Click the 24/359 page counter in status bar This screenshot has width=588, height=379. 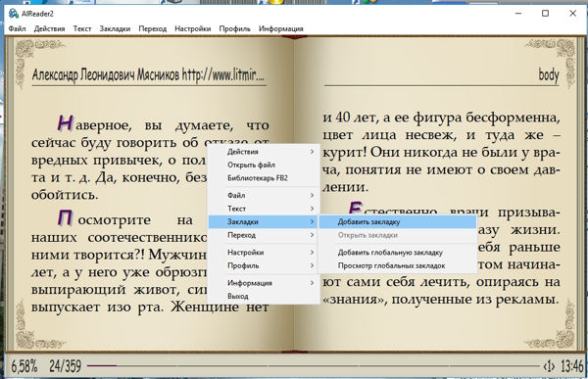[x=65, y=366]
